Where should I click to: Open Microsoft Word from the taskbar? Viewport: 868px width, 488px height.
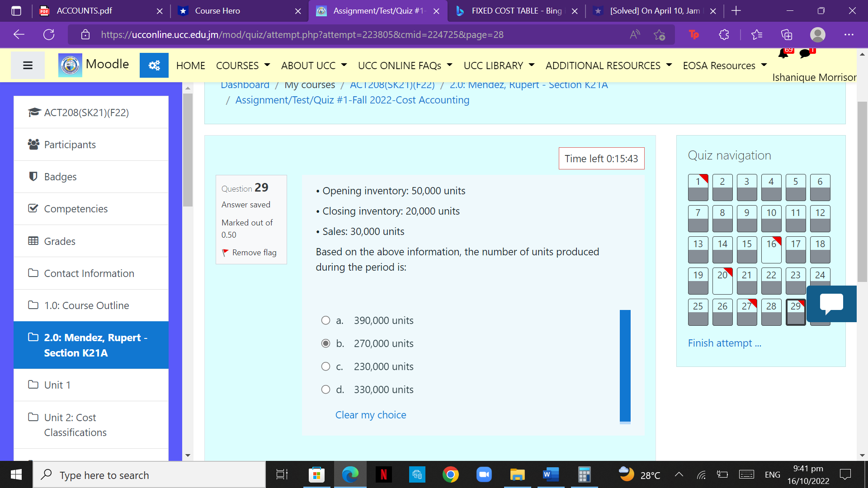pyautogui.click(x=550, y=475)
